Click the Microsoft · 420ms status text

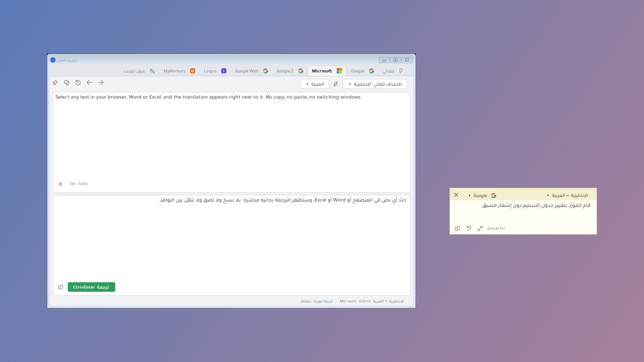click(355, 301)
